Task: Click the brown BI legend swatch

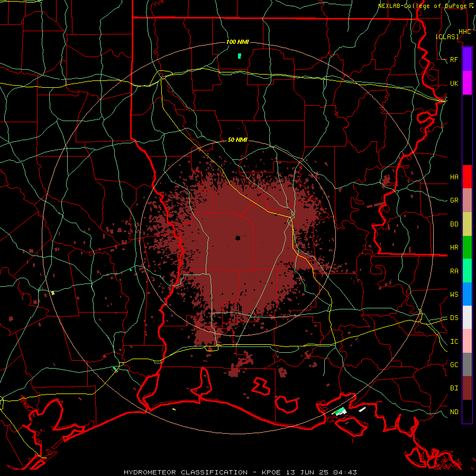Action: [x=467, y=388]
